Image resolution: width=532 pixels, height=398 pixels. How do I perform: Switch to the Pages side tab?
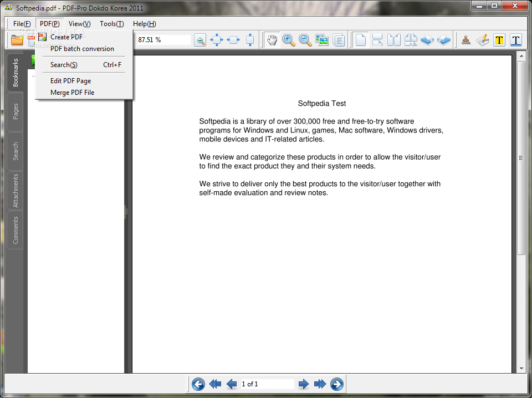click(x=16, y=111)
